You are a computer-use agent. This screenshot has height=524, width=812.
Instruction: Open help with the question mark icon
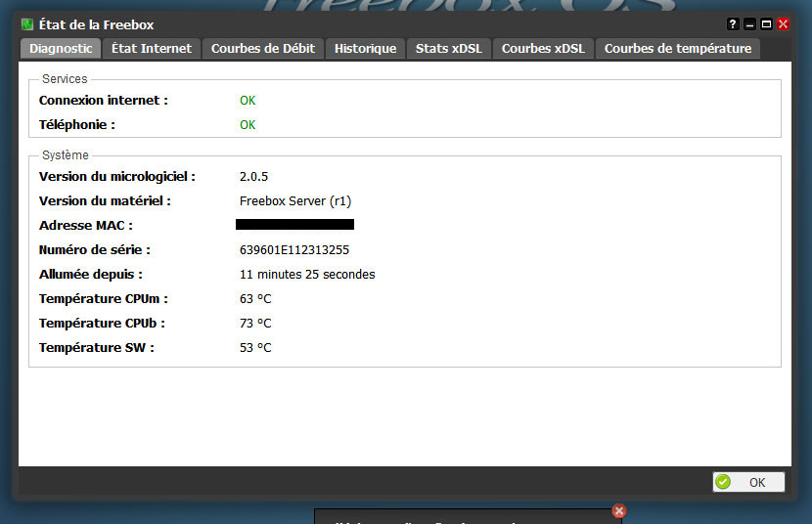click(732, 23)
